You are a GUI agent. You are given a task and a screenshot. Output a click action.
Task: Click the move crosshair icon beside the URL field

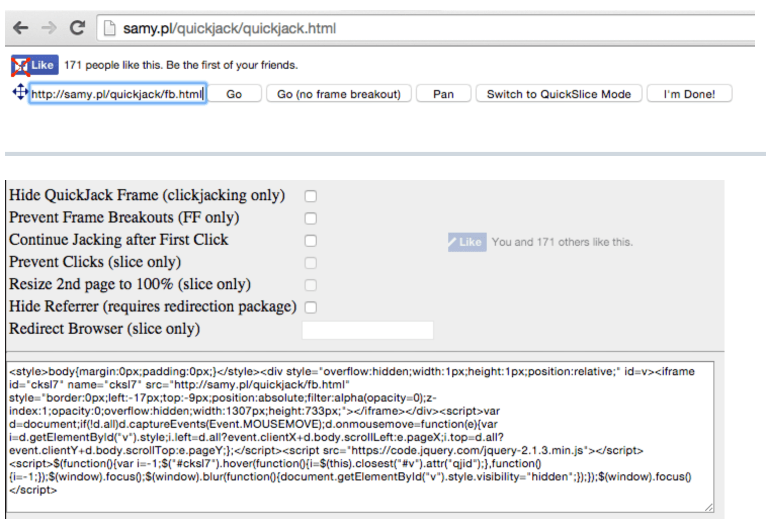pyautogui.click(x=20, y=92)
